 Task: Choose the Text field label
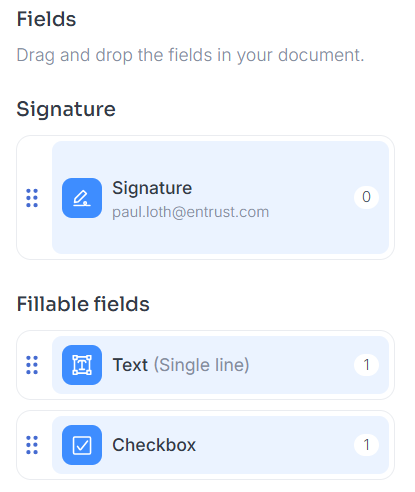130,365
